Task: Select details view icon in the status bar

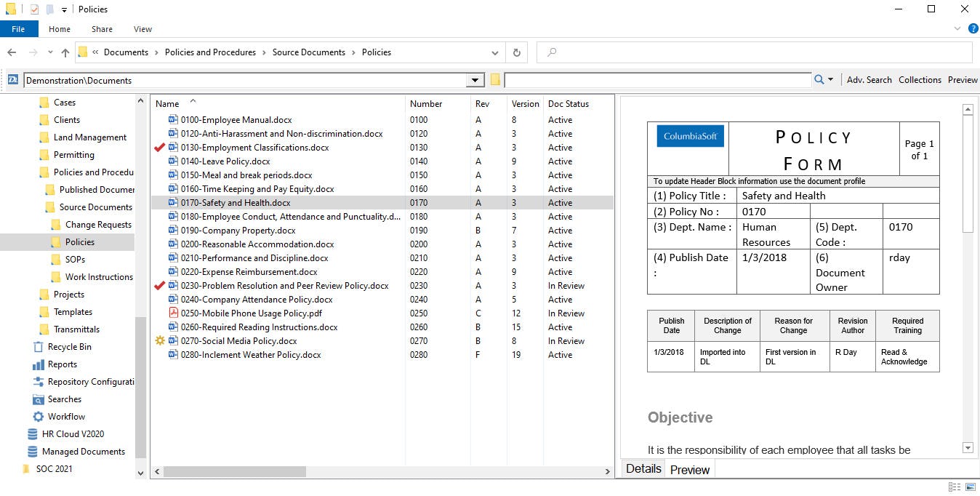Action: 953,486
